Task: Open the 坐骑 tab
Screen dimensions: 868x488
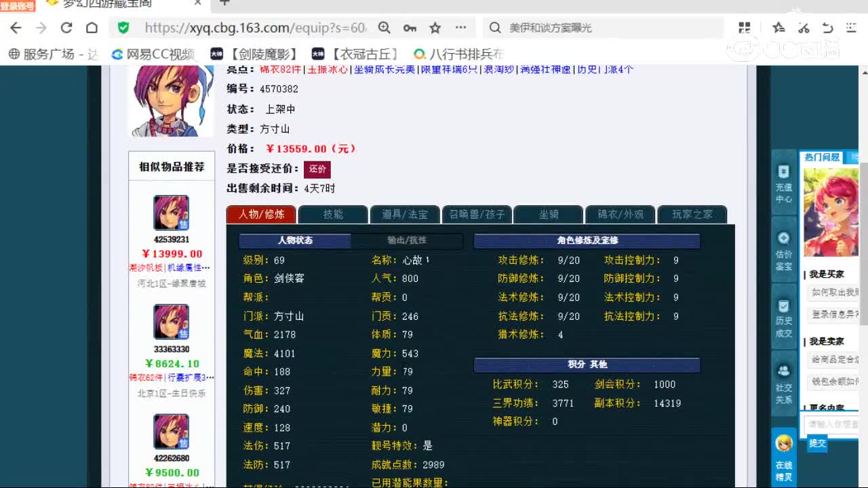Action: (x=548, y=213)
